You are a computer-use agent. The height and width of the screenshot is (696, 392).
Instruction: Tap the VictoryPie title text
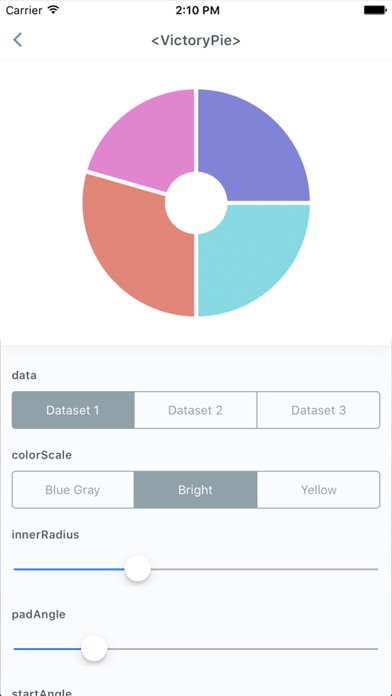(x=196, y=40)
